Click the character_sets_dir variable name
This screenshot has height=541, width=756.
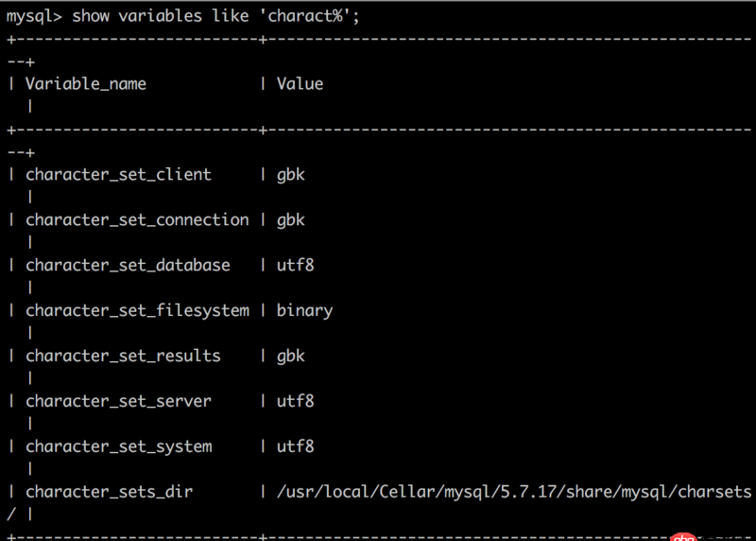click(109, 493)
